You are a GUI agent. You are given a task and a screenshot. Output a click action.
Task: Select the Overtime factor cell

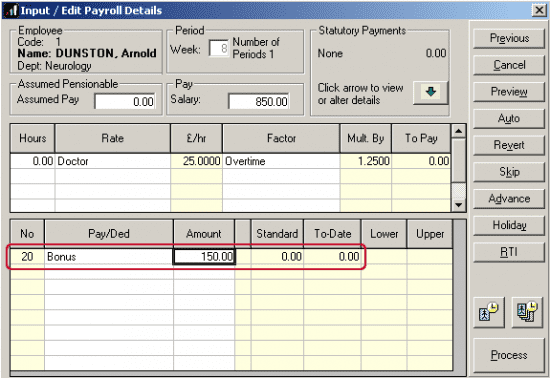tap(281, 161)
